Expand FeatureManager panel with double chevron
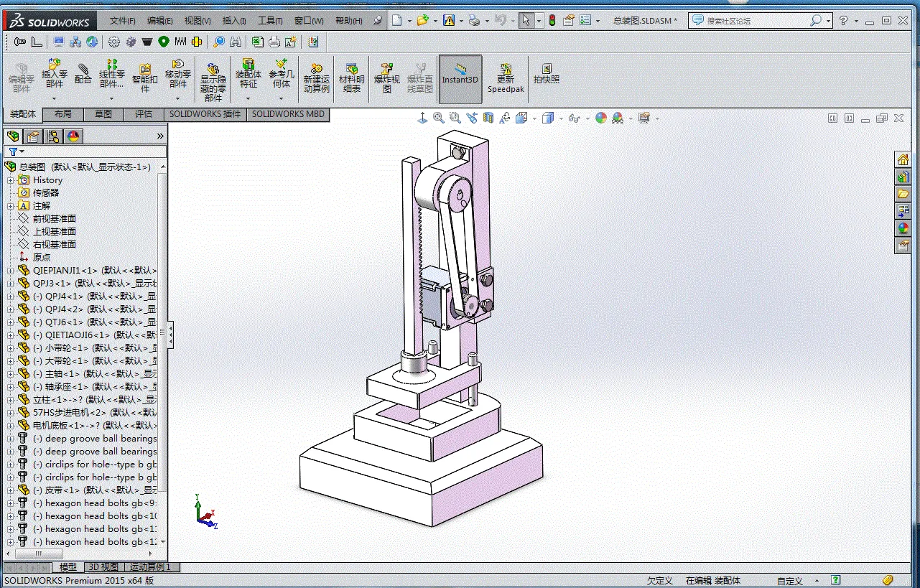The height and width of the screenshot is (588, 920). point(160,136)
